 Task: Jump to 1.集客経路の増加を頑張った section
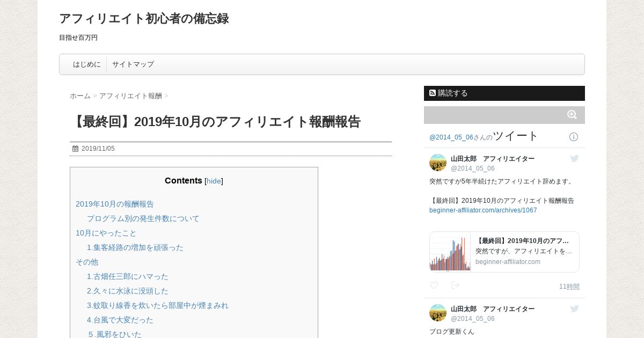[x=135, y=248]
